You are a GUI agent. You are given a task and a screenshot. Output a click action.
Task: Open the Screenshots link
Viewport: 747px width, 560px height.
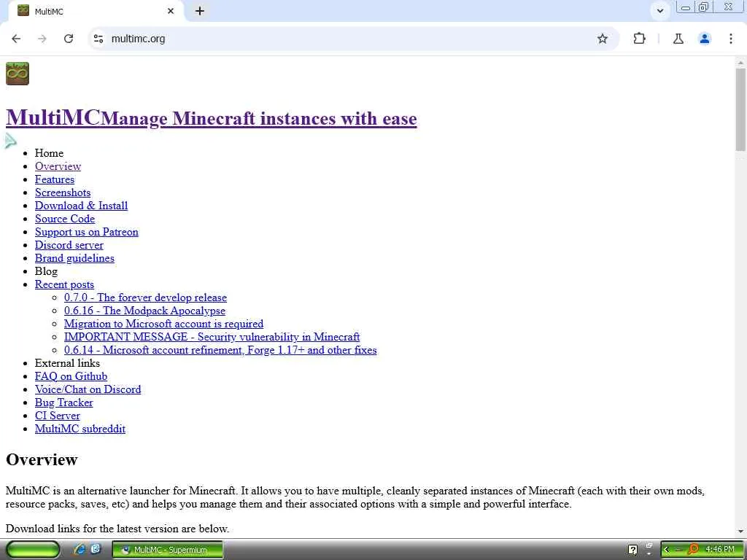click(63, 192)
